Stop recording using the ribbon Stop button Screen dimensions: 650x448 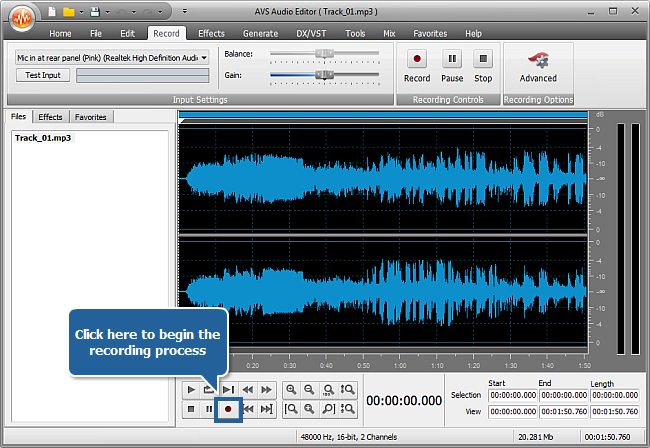tap(483, 66)
